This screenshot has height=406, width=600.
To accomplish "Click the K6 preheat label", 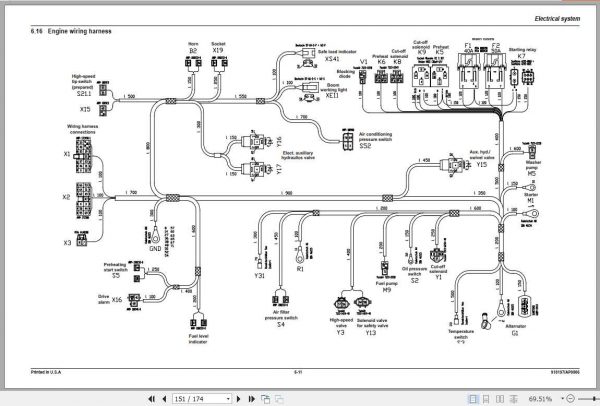I will [381, 62].
